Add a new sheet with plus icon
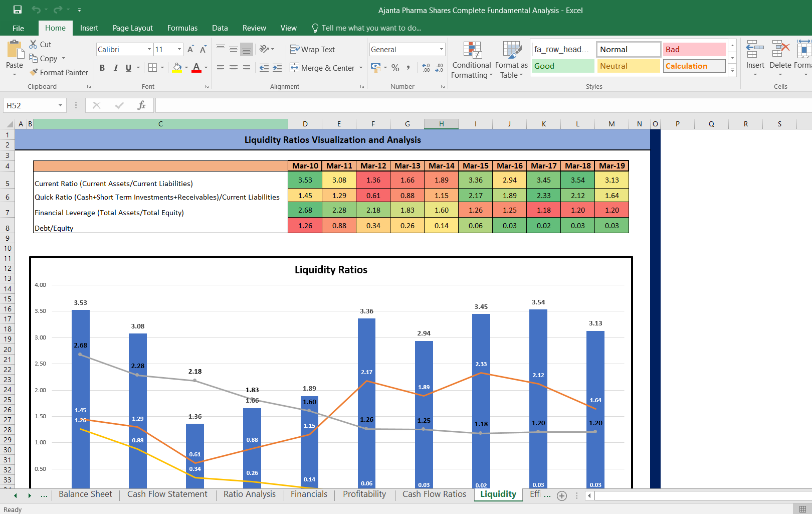 click(562, 495)
